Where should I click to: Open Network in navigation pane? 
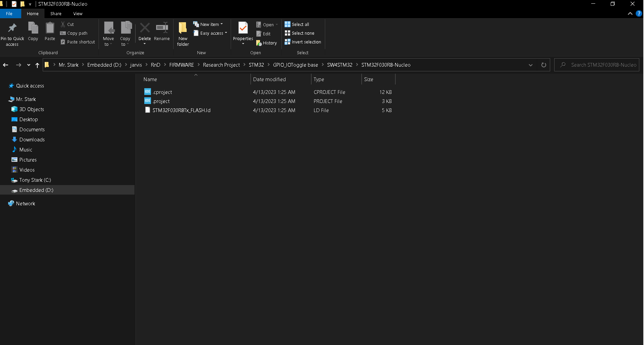pyautogui.click(x=26, y=204)
